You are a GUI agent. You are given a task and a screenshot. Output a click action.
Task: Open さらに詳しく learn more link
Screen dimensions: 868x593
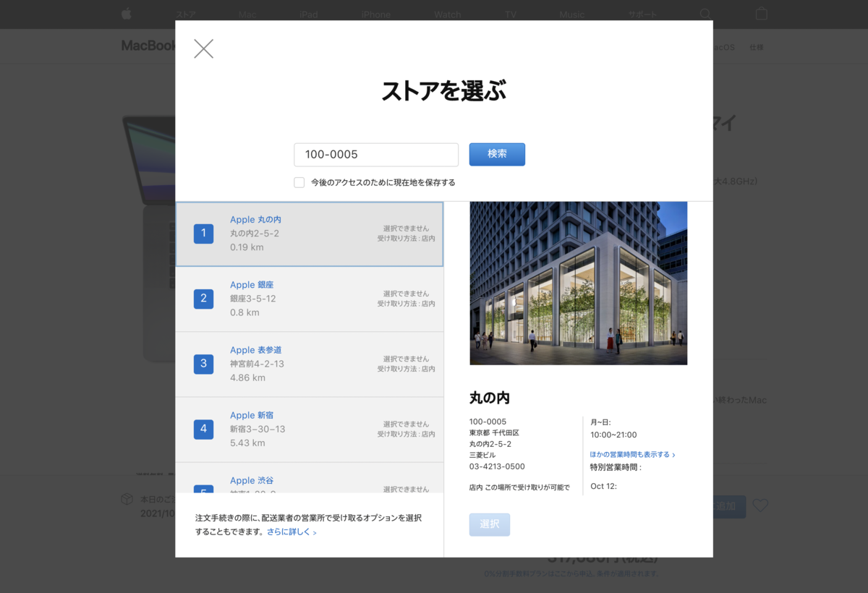click(x=292, y=532)
